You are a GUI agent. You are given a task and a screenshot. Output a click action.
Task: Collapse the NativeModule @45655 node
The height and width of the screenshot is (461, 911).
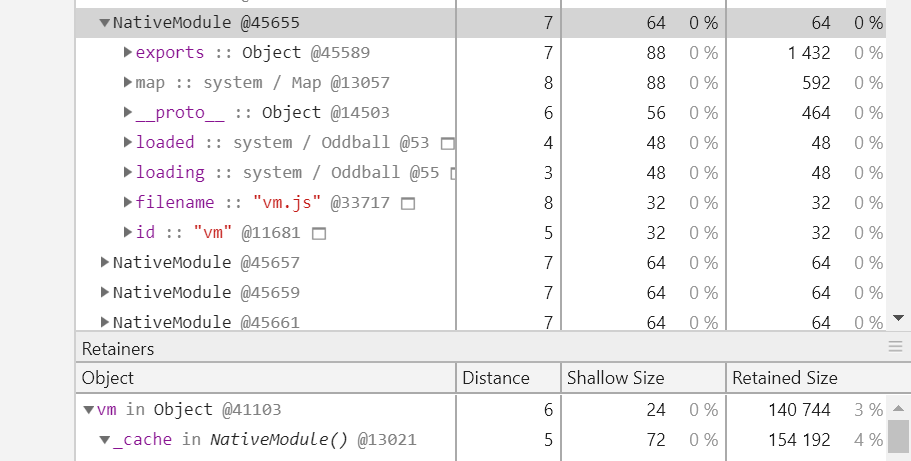pyautogui.click(x=105, y=23)
